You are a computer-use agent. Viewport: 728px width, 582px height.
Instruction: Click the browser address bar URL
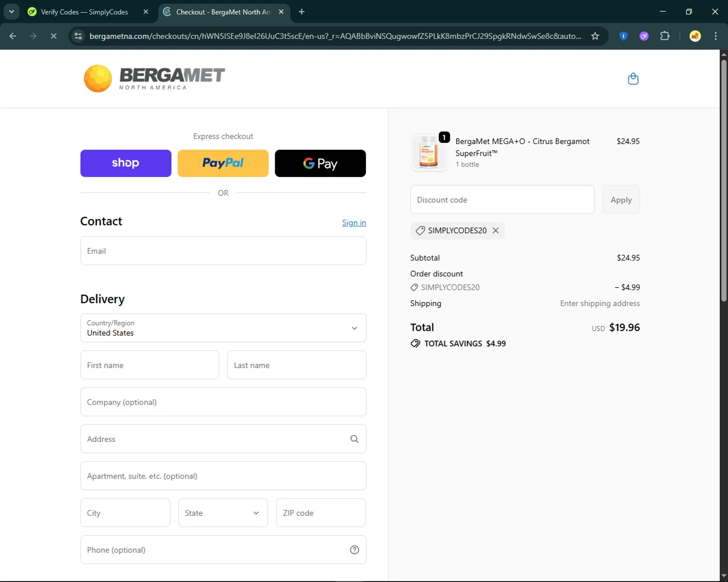coord(335,36)
